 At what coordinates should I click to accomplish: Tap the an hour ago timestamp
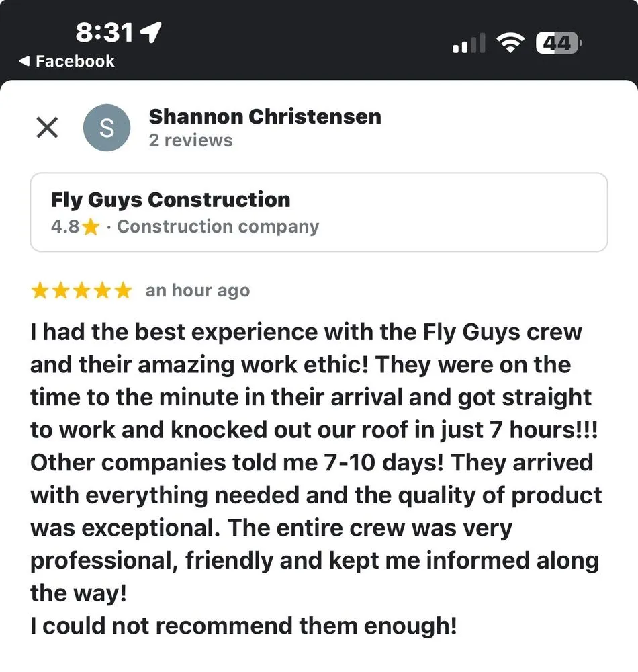click(x=197, y=290)
